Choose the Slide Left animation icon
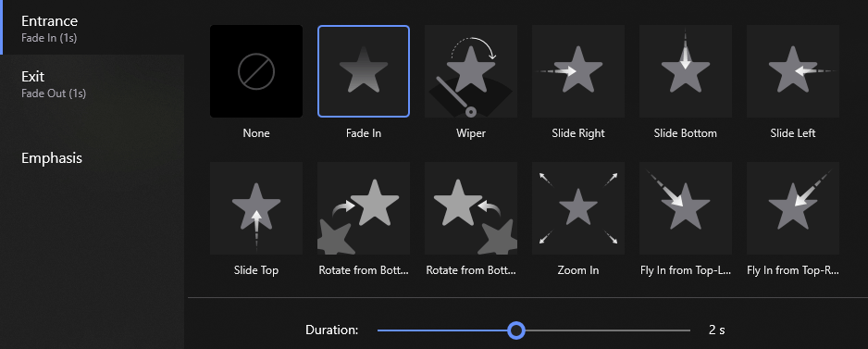Viewport: 868px width, 349px height. tap(793, 71)
